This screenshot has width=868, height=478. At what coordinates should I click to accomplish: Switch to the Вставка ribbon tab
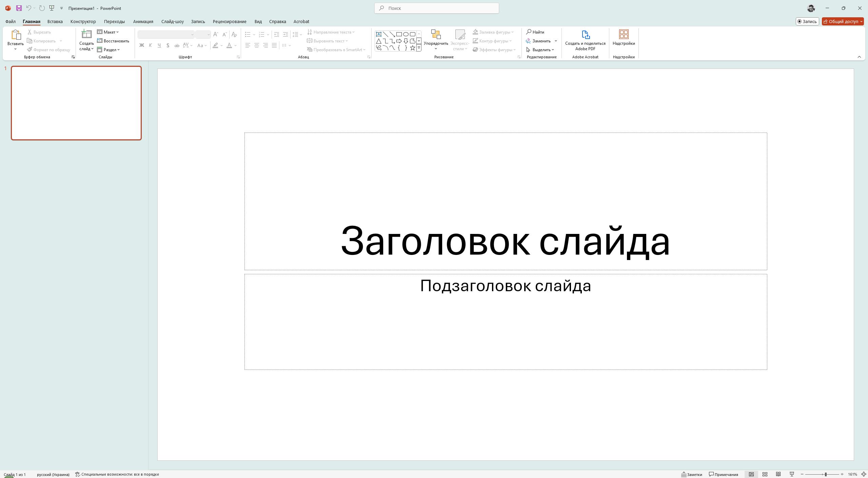click(x=55, y=21)
